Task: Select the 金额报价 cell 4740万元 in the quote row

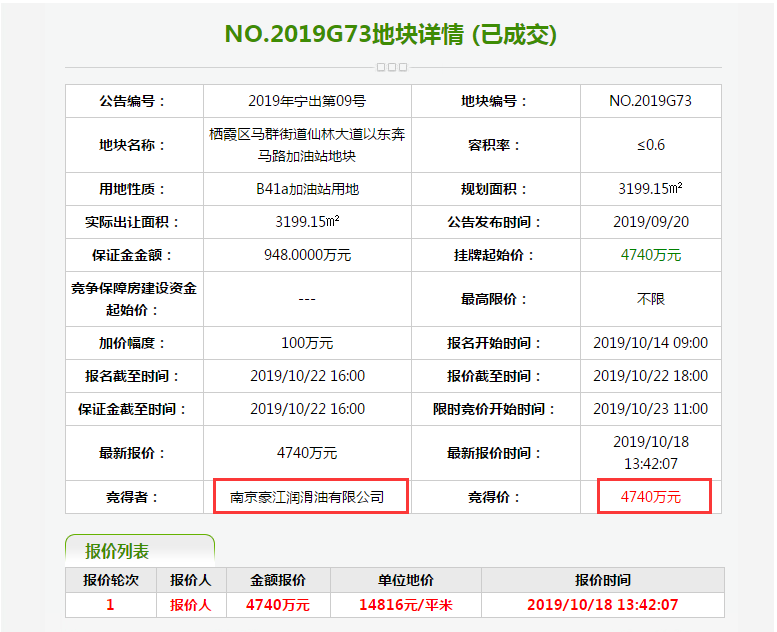Action: [278, 605]
